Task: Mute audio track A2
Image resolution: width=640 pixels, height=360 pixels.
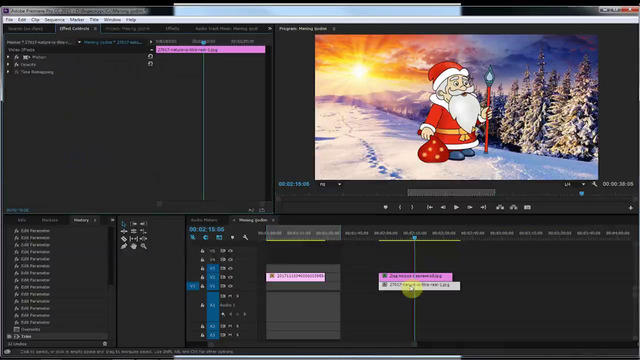Action: 230,326
